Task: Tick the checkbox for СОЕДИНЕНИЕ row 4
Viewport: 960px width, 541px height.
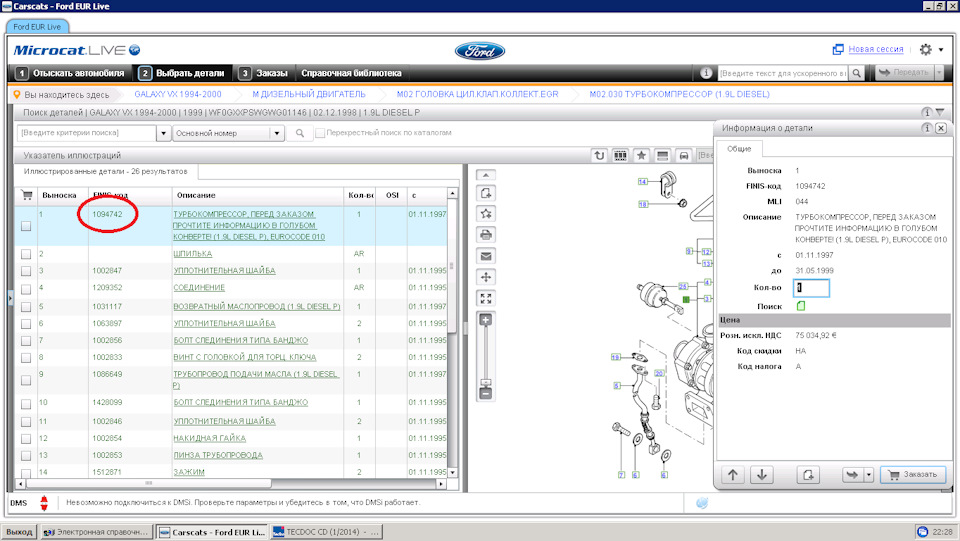Action: pos(26,288)
